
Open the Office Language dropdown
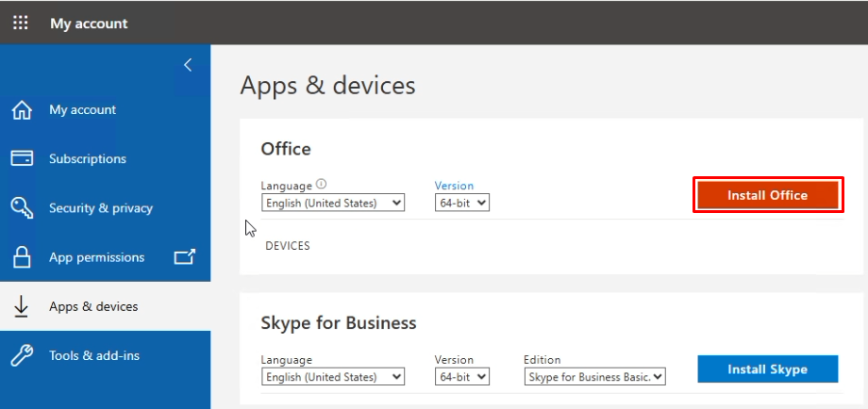point(333,203)
